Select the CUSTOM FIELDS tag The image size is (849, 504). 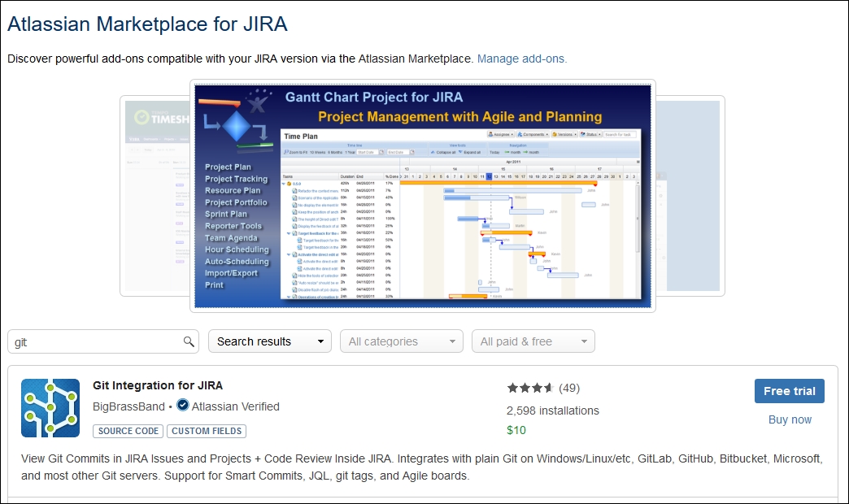207,431
